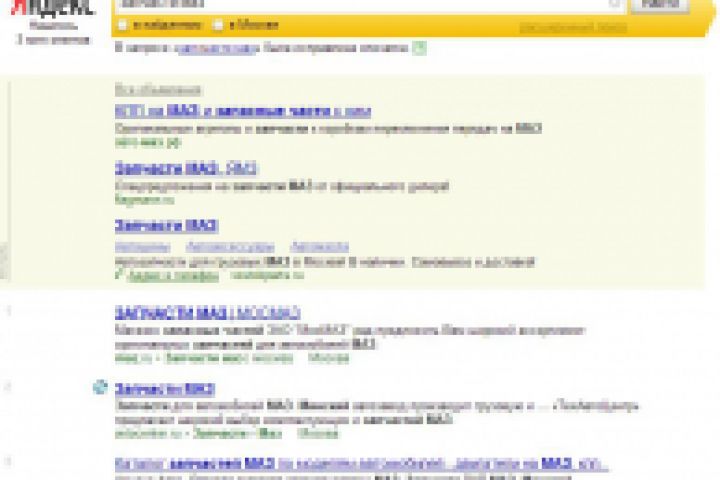Focus the Yandex search query field
This screenshot has height=480, width=720.
click(370, 6)
